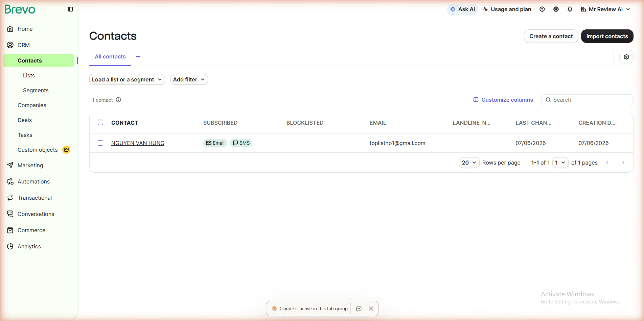This screenshot has height=321, width=644.
Task: Click the Create a contact button
Action: coord(551,36)
